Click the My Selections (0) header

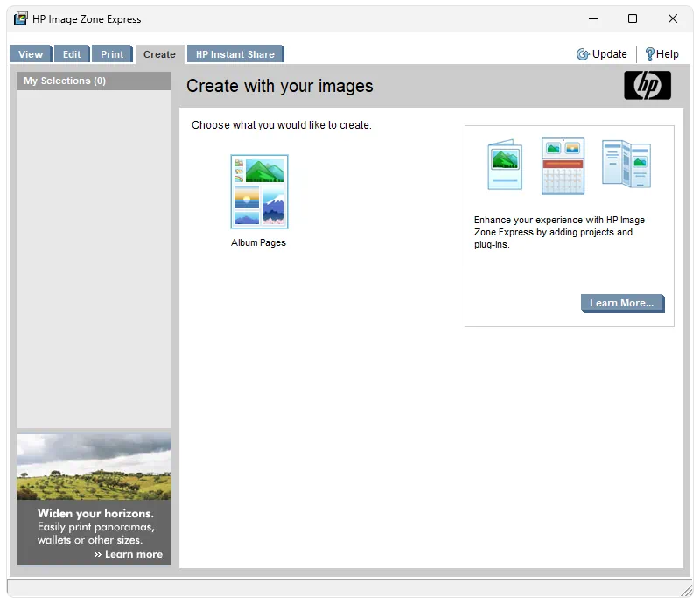(94, 81)
